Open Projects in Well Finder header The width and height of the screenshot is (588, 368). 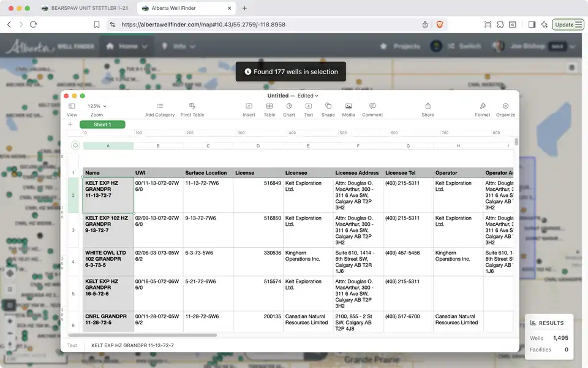[x=400, y=46]
